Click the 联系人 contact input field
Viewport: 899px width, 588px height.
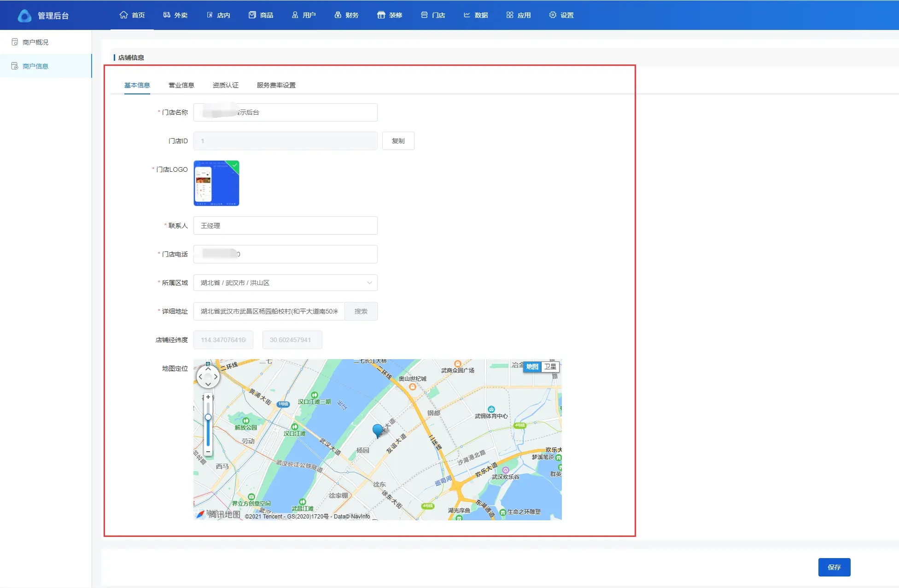[x=285, y=226]
